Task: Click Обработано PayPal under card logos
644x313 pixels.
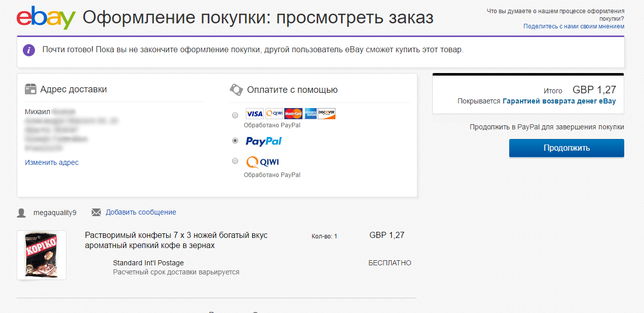Action: tap(272, 125)
